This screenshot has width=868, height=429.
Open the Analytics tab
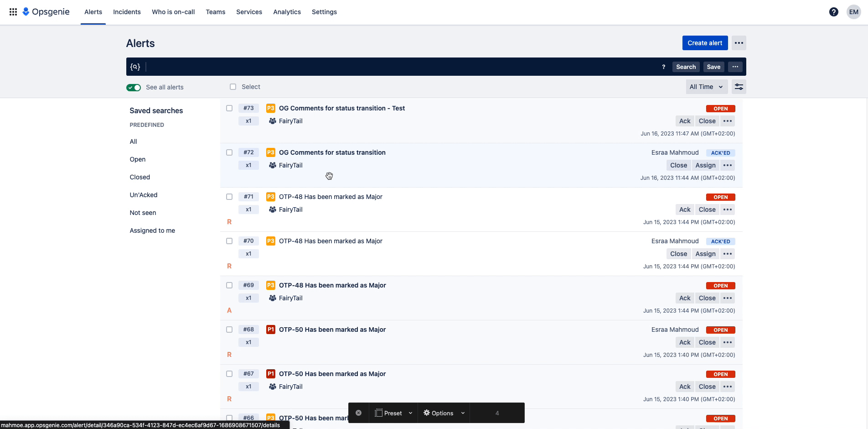287,12
